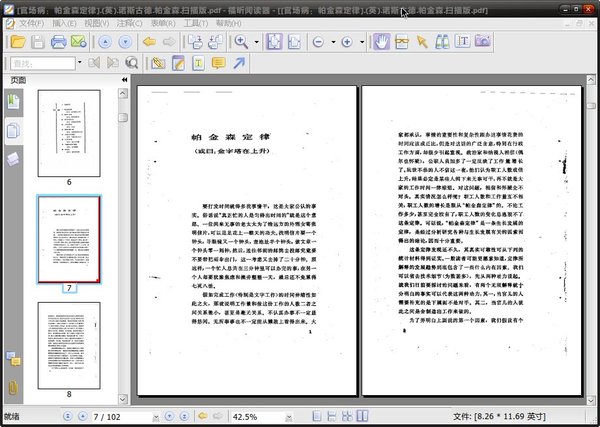Open the 帮助 Help menu
The height and width of the screenshot is (427, 600).
228,24
